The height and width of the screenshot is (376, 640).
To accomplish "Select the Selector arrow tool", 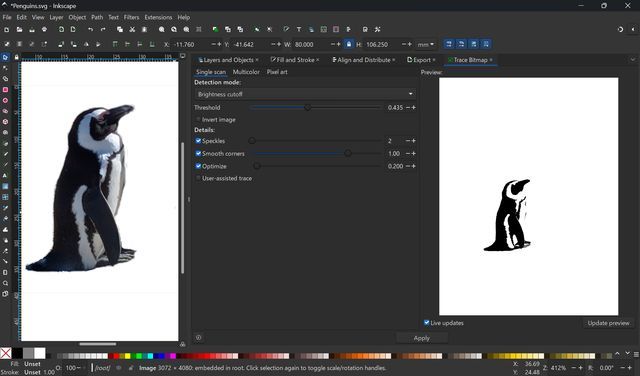I will pyautogui.click(x=5, y=58).
